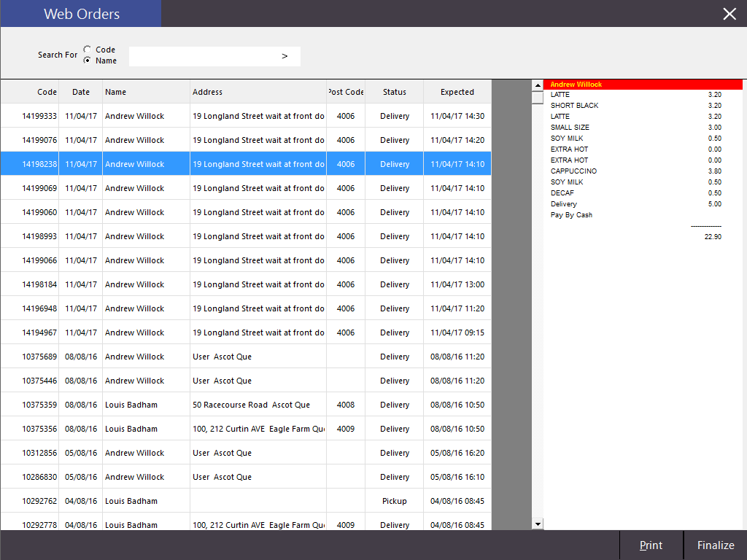Click the receipt scroll down arrow

coord(538,524)
